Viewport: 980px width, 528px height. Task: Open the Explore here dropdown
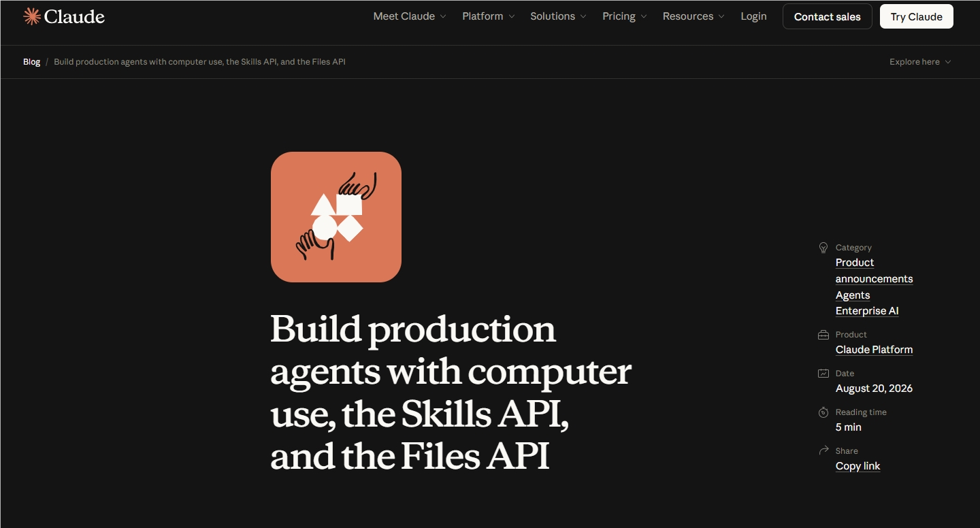(920, 62)
